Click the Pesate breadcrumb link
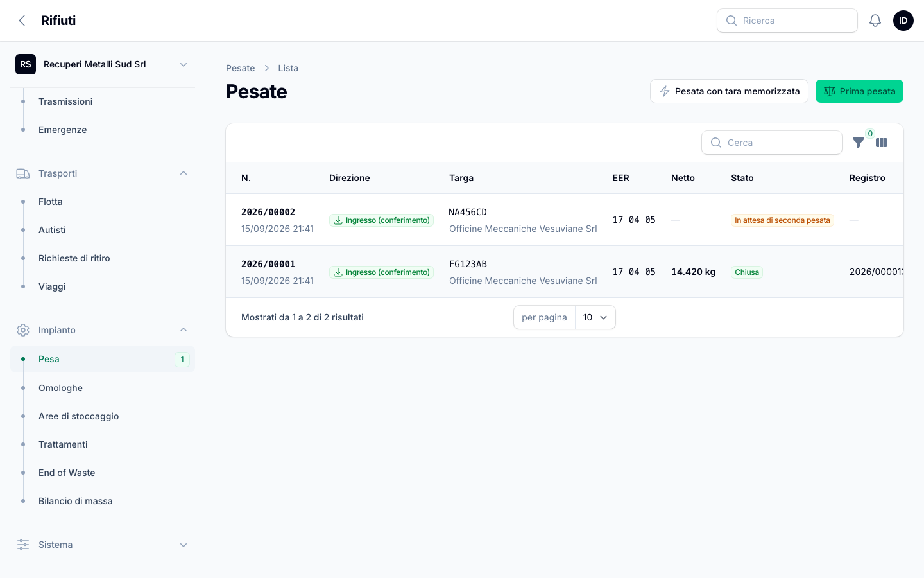924x578 pixels. click(241, 68)
